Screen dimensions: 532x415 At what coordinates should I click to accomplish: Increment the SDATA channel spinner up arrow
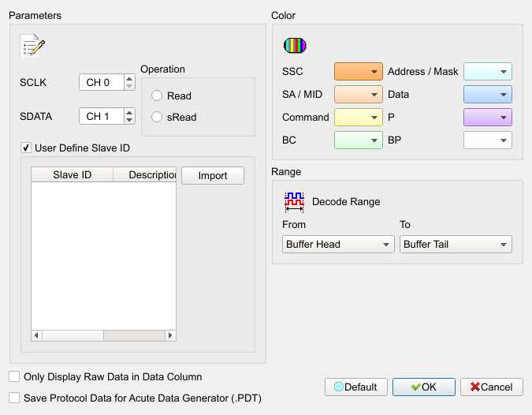pyautogui.click(x=129, y=112)
